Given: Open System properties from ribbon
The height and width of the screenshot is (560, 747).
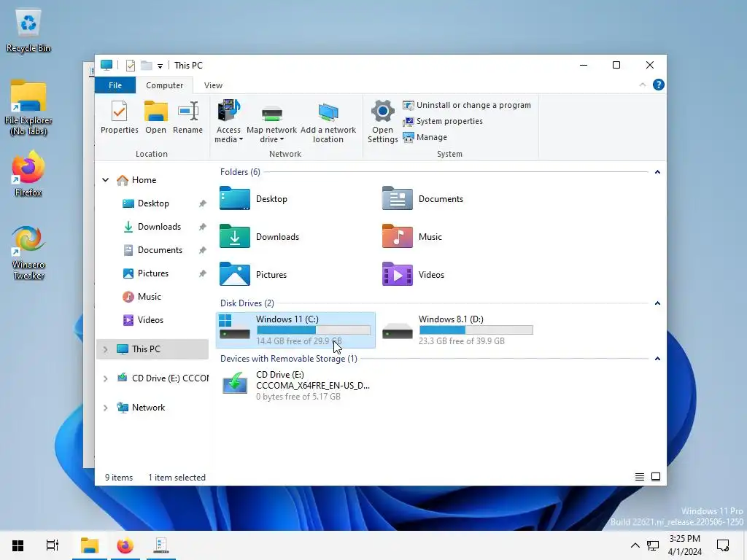Looking at the screenshot, I should pos(443,122).
